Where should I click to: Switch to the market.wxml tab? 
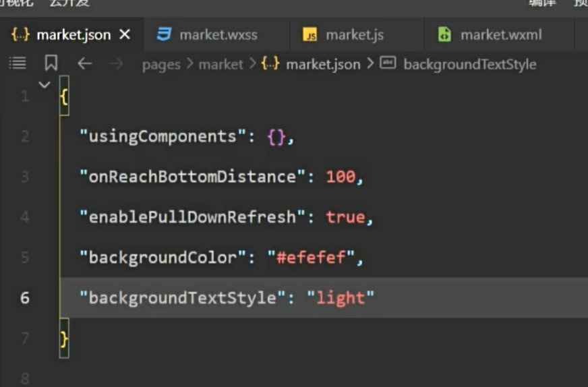[500, 35]
